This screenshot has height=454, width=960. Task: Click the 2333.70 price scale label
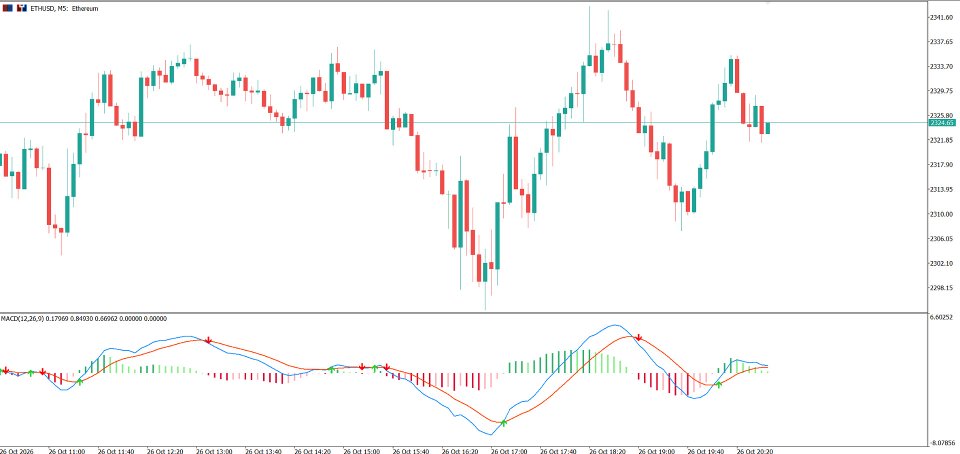(941, 67)
